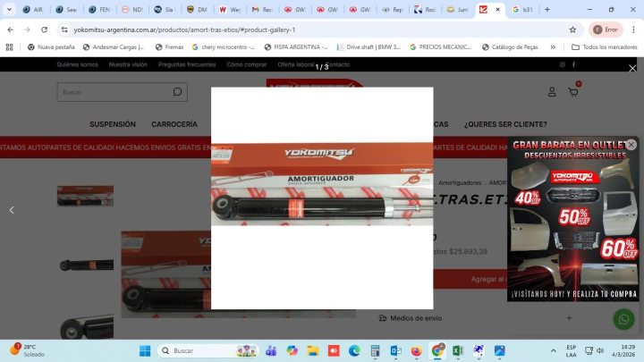Open the Windows Start menu
Screen dimensions: 644x362
click(x=145, y=350)
